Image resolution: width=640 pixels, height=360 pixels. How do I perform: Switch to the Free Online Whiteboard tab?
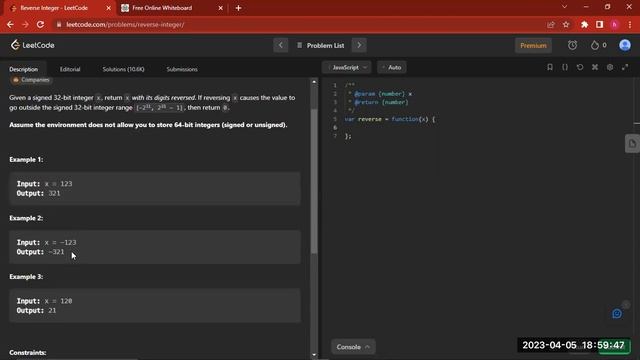coord(171,8)
